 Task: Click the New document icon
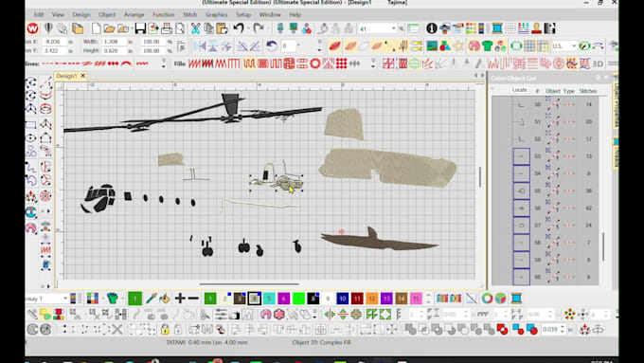(96, 28)
